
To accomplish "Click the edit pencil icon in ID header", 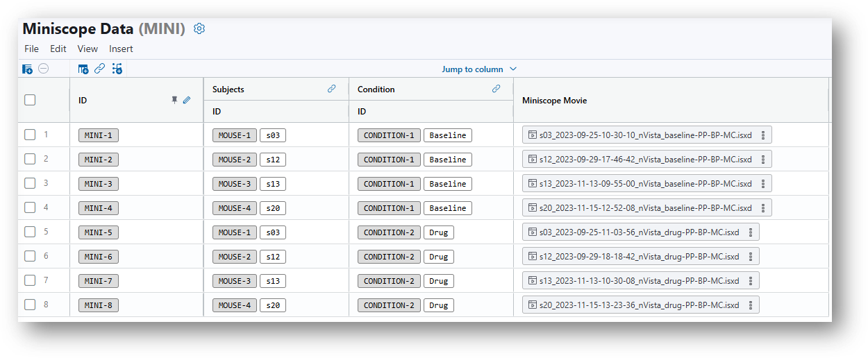I will [x=187, y=100].
